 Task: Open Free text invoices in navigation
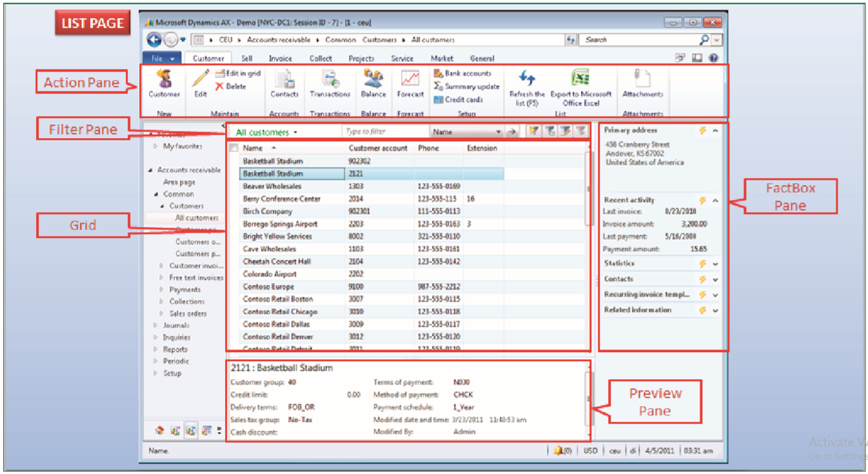196,278
